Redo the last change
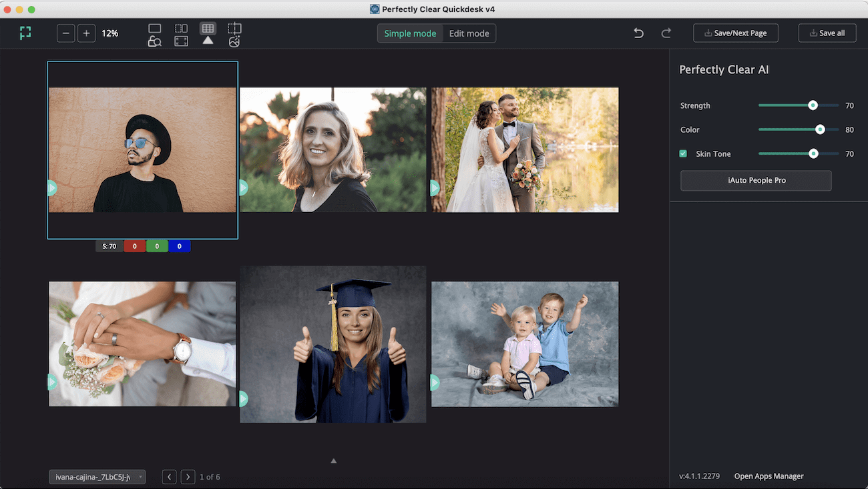 [666, 33]
